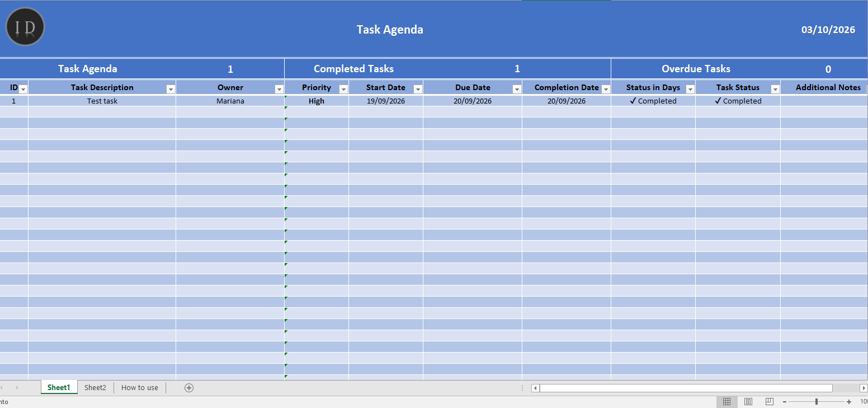Click the 'Completed Tasks' summary label

353,69
